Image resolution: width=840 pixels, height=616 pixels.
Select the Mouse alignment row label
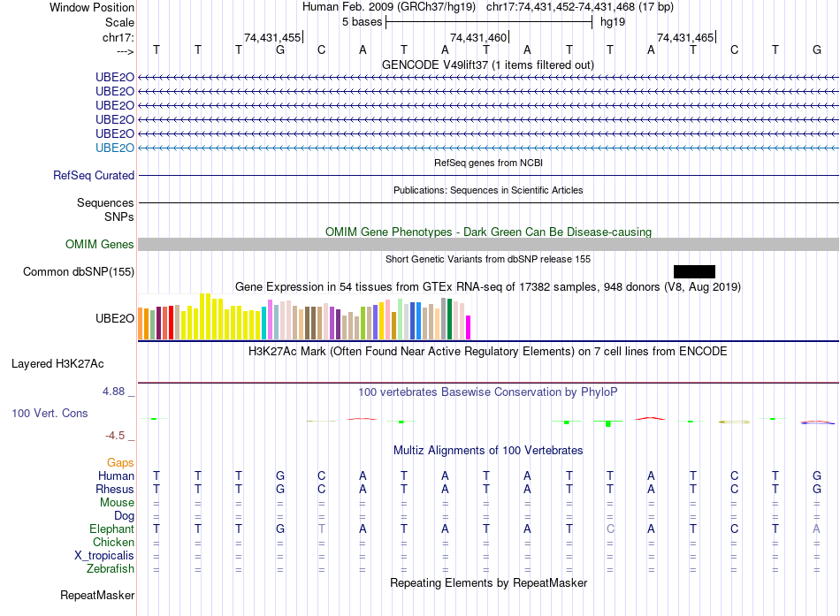pos(117,503)
